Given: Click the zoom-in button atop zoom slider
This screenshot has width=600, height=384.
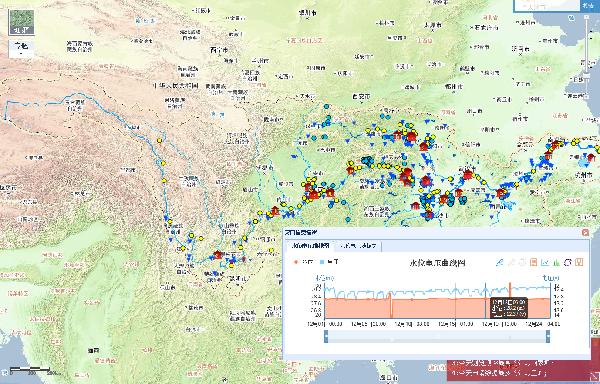Looking at the screenshot, I should [587, 17].
